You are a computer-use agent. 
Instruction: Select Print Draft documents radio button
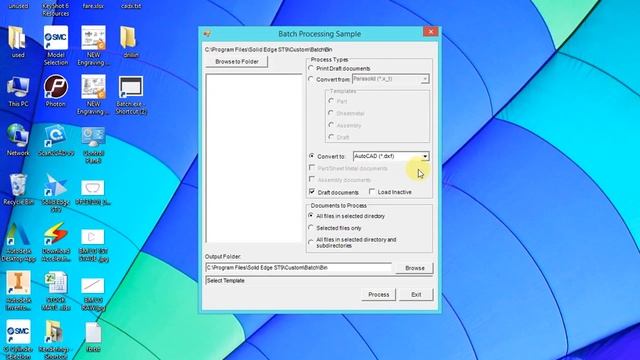(311, 68)
